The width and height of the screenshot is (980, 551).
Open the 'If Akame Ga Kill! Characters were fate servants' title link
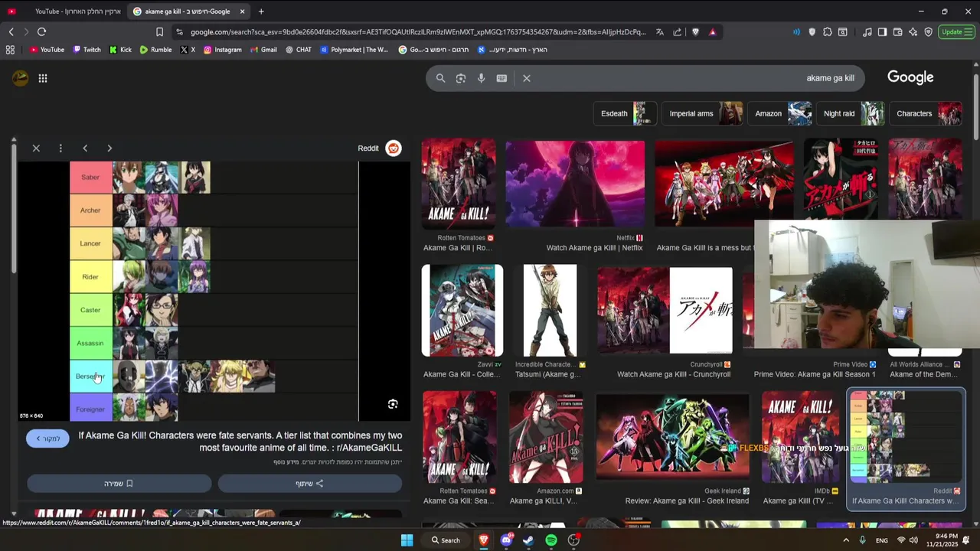tap(240, 442)
